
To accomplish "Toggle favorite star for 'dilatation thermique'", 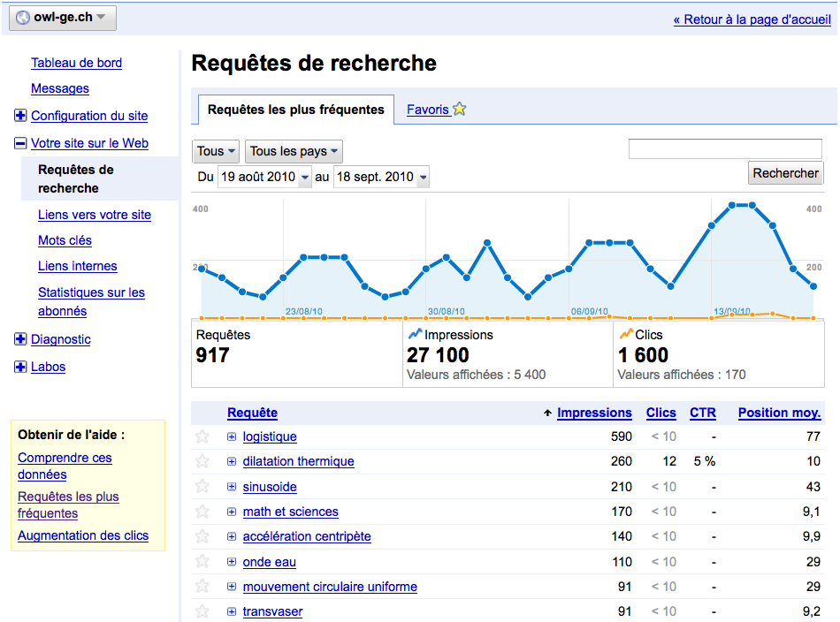I will [202, 461].
